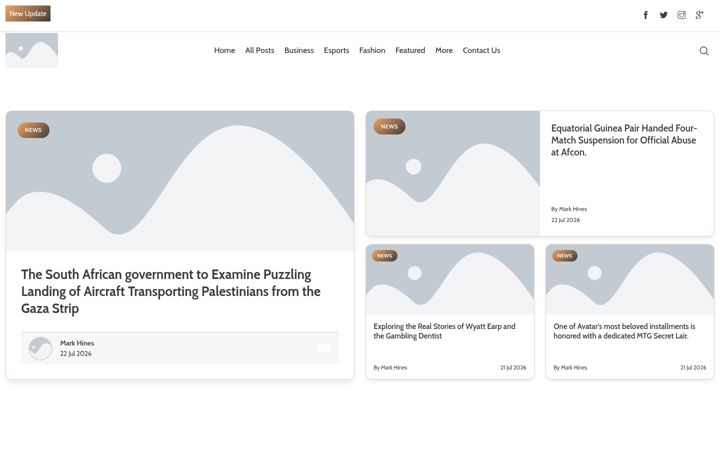This screenshot has height=450, width=720.
Task: Click By Mark Hines under Equatorial Guinea
Action: tap(569, 209)
